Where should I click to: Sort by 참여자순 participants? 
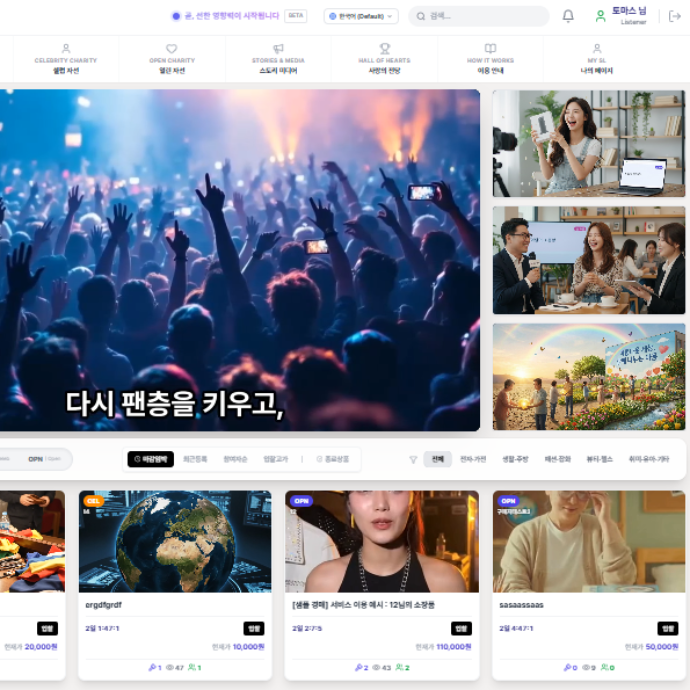tap(235, 459)
